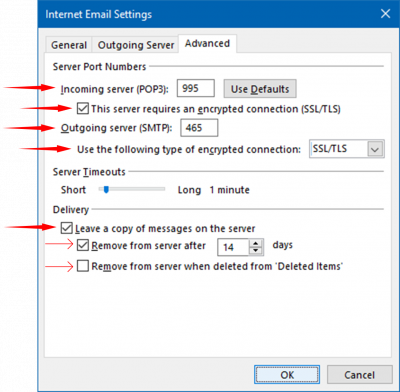Increase days with the spinner up arrow
Image resolution: width=400 pixels, height=392 pixels.
(x=256, y=243)
